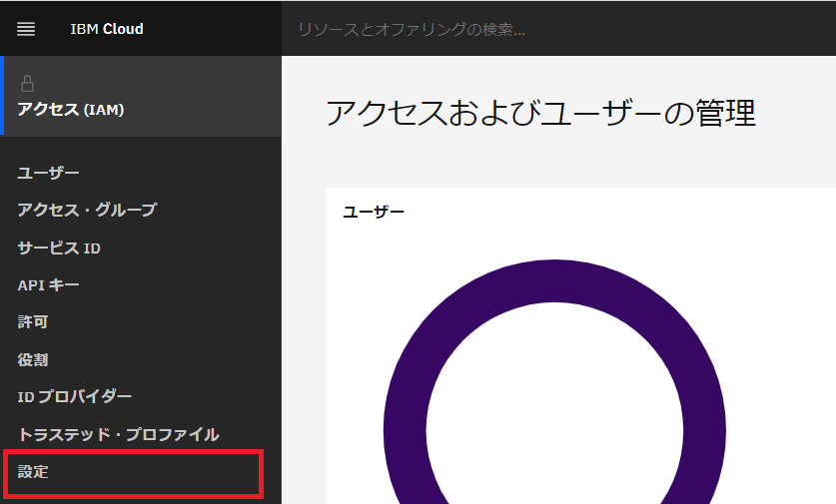The image size is (836, 504).
Task: Open the hamburger navigation menu
Action: point(26,29)
